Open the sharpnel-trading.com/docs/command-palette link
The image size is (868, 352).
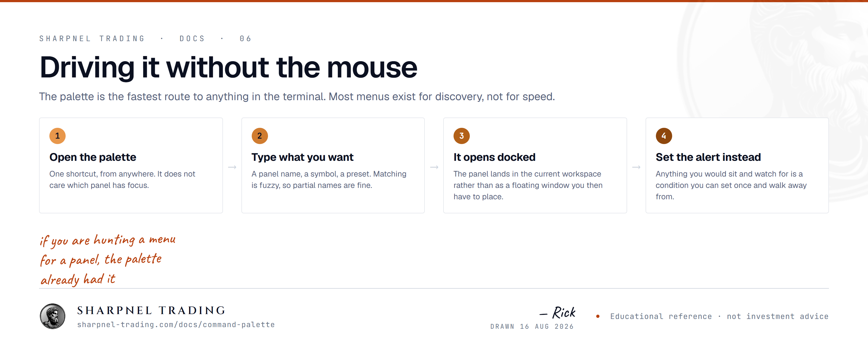pyautogui.click(x=176, y=324)
